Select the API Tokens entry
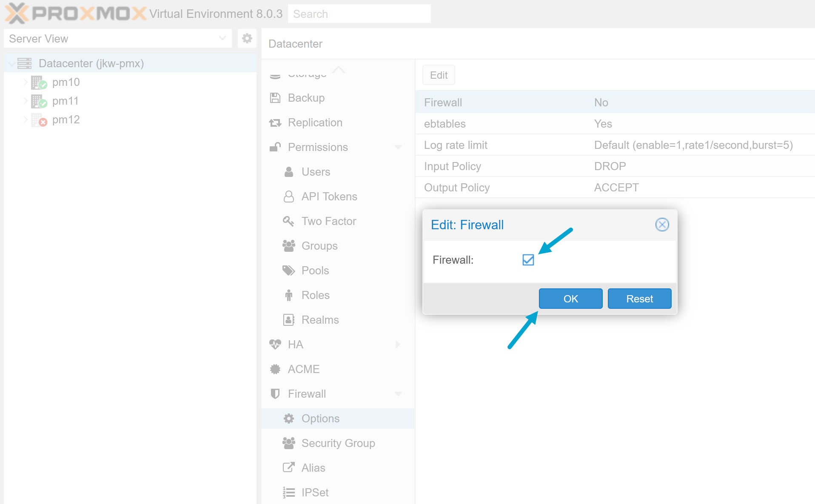 pyautogui.click(x=329, y=196)
